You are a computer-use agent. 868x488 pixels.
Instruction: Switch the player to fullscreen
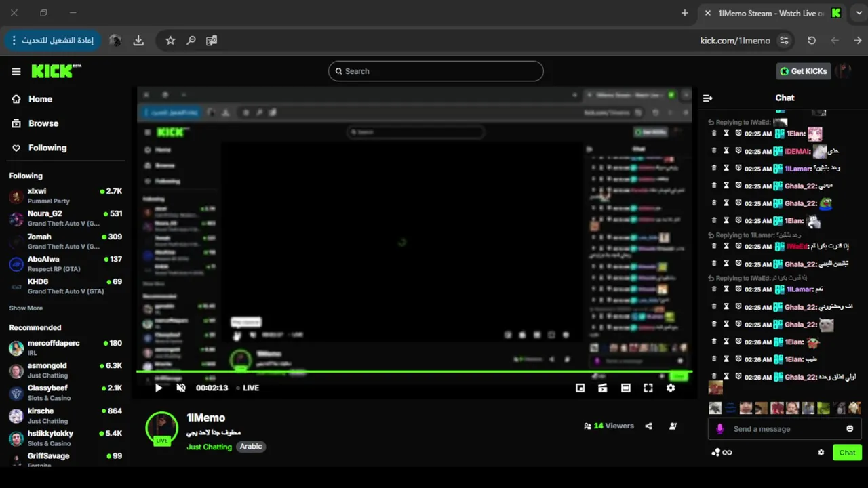pos(648,388)
